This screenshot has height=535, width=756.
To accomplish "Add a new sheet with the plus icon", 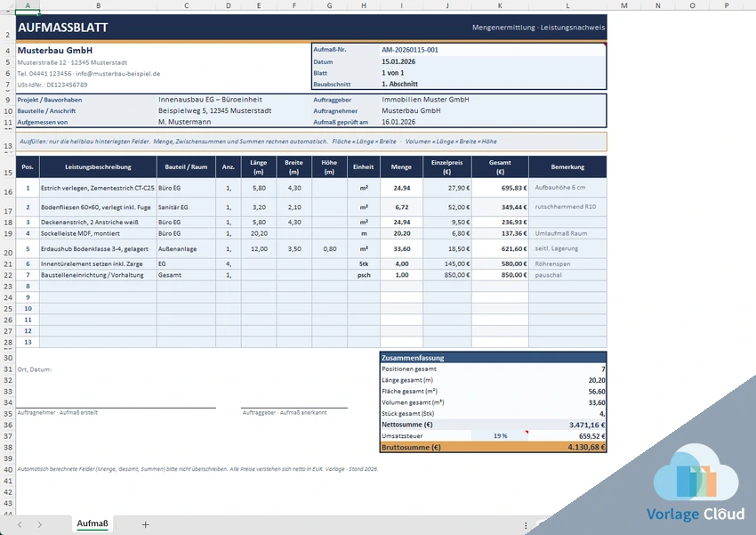I will coord(145,524).
